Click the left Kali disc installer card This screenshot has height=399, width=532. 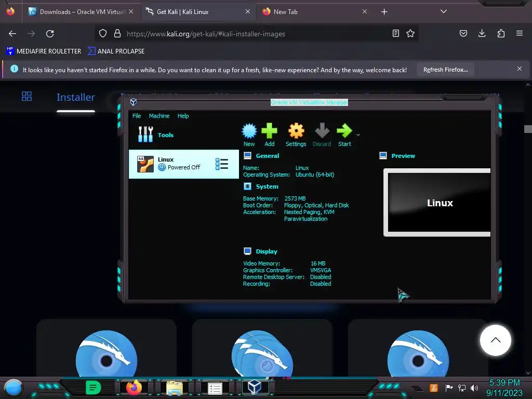(107, 348)
